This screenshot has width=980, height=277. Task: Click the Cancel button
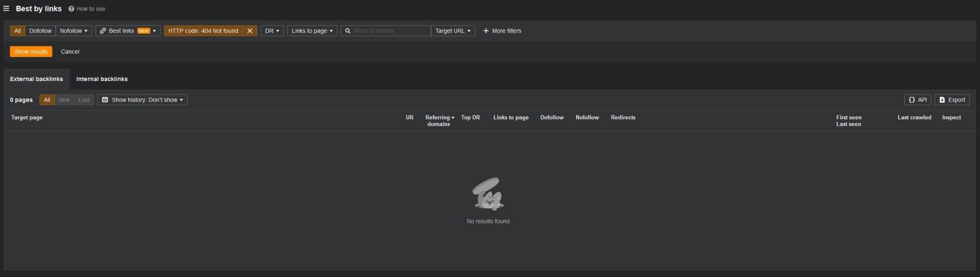point(70,51)
